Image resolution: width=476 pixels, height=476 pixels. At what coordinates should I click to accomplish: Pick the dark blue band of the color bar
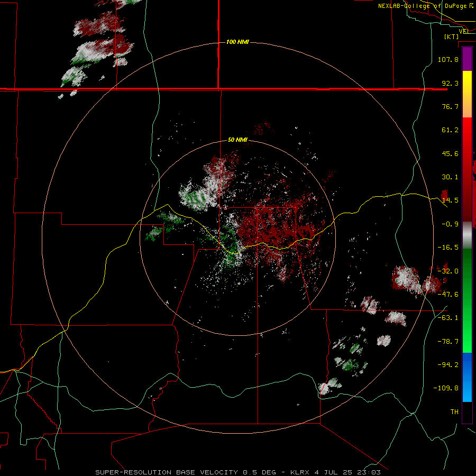467,364
